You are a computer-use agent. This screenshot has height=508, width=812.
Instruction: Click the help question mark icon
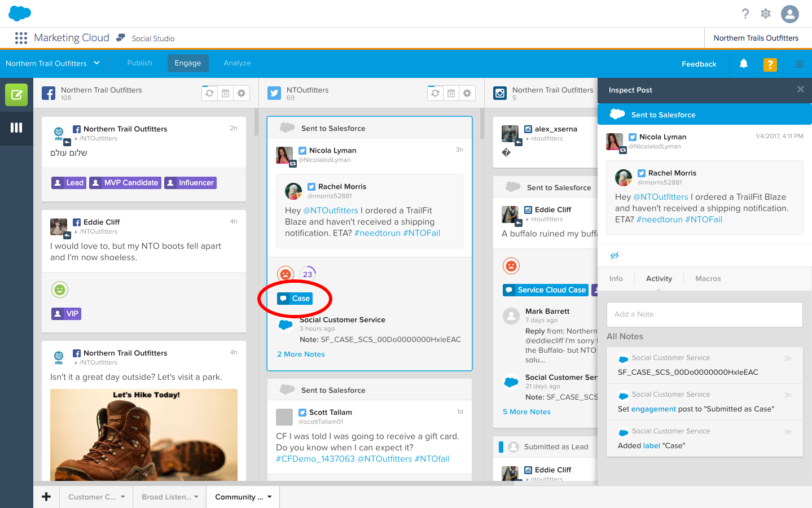click(x=745, y=14)
